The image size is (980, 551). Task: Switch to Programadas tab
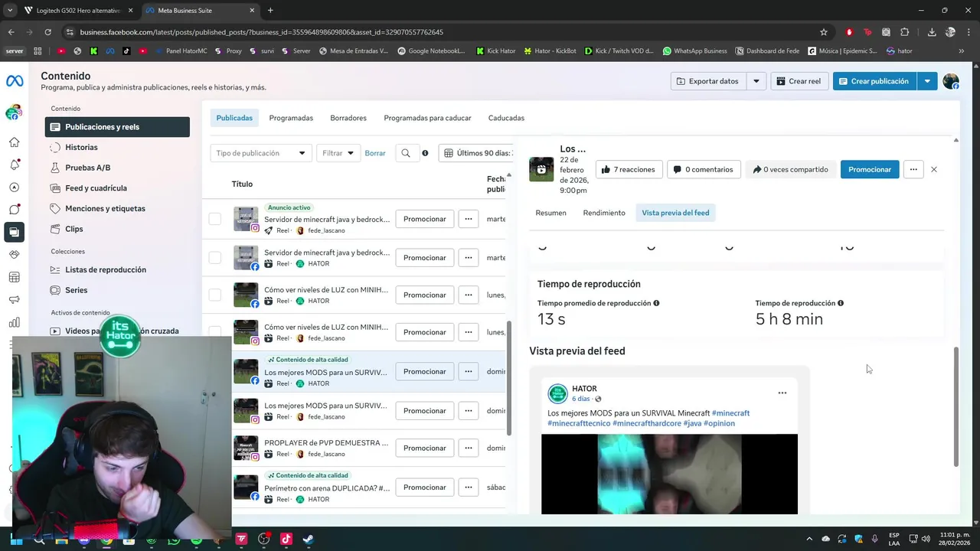pyautogui.click(x=291, y=118)
